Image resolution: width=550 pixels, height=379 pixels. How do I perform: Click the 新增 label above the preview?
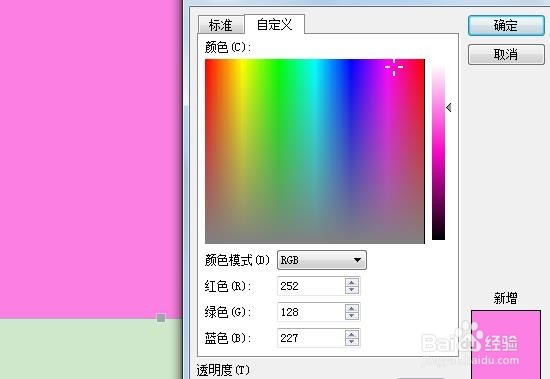(x=505, y=298)
